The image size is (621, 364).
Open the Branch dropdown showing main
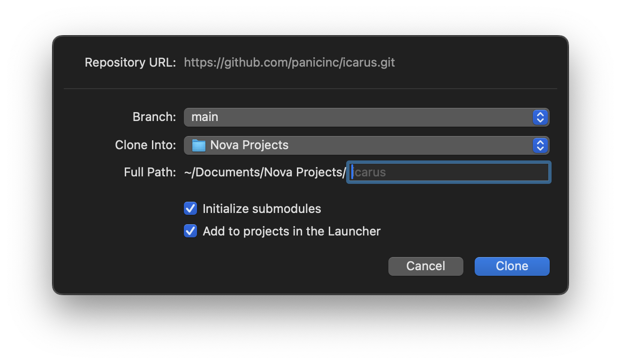(x=366, y=117)
